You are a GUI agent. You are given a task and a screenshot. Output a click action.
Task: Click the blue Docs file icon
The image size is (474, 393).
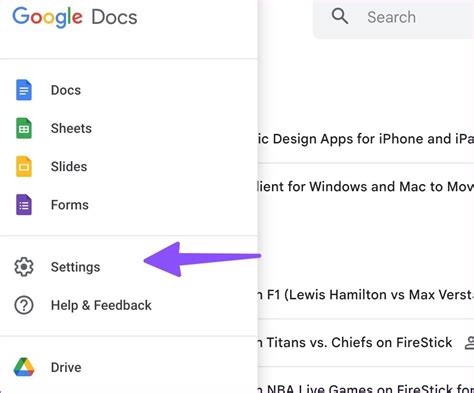point(24,90)
